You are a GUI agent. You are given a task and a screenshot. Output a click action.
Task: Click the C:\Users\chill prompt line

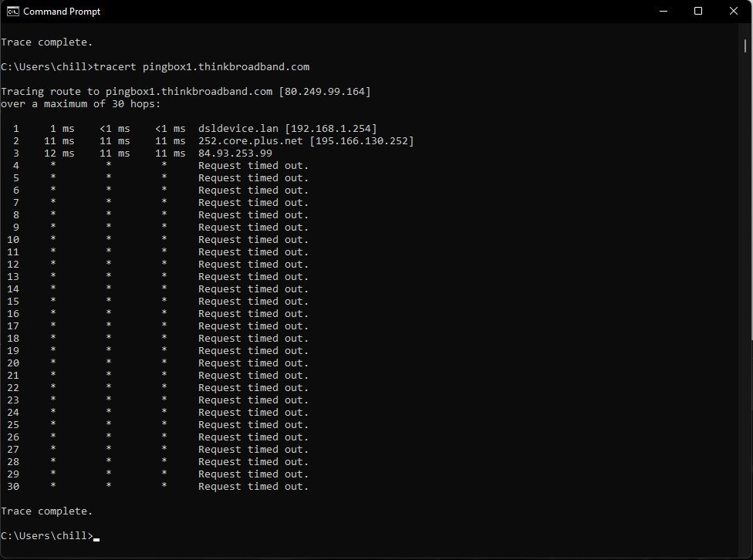49,535
